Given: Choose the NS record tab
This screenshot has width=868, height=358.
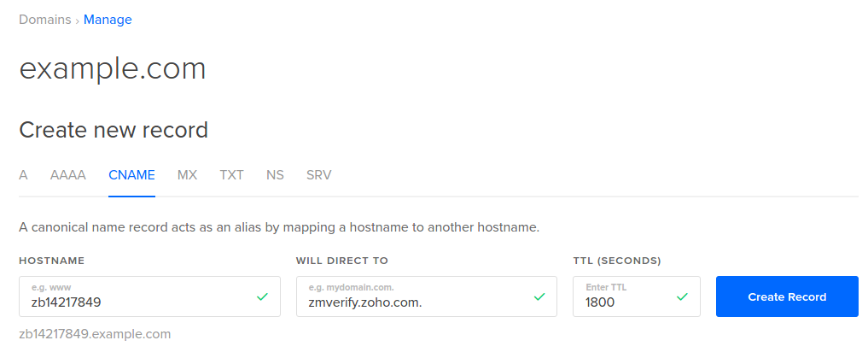Looking at the screenshot, I should (275, 175).
